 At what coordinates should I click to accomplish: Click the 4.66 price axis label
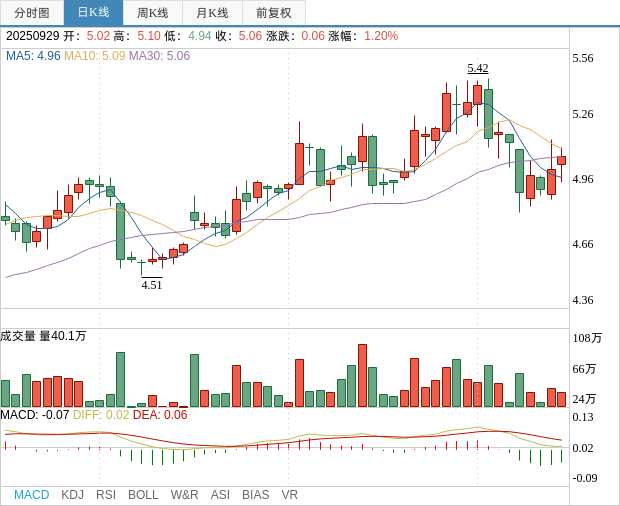click(x=583, y=244)
